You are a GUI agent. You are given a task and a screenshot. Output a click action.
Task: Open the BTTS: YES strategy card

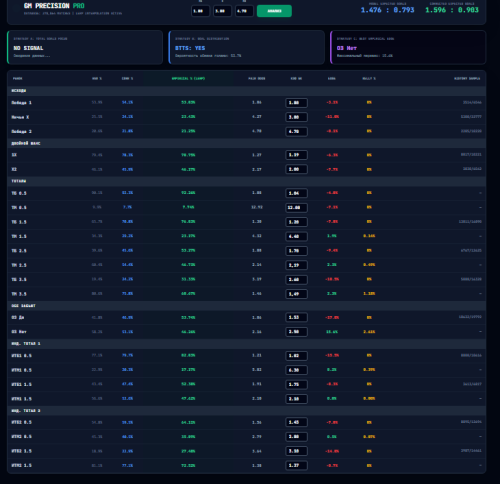(x=247, y=47)
